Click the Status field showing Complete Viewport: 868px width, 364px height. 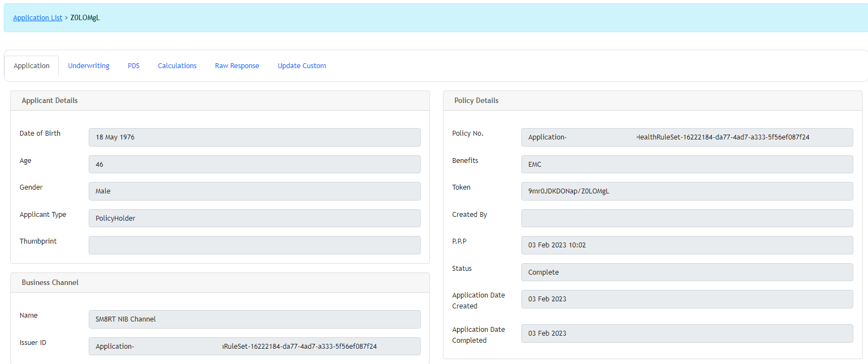pos(687,272)
